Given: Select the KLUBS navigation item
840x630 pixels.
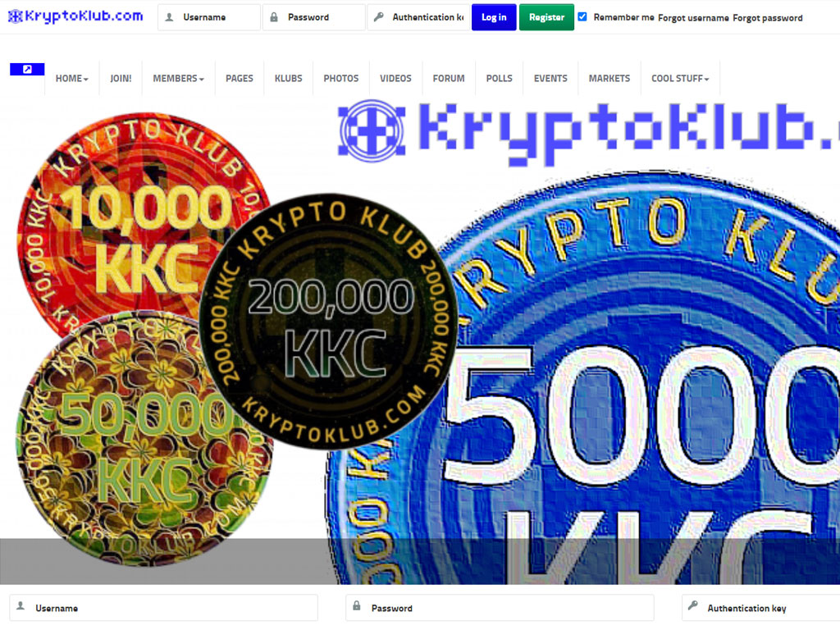Looking at the screenshot, I should coord(288,78).
